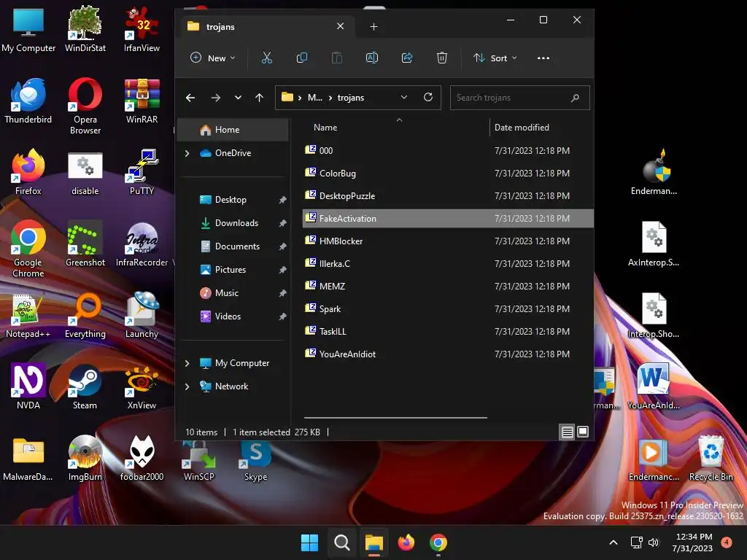
Task: Open WinDirStat desktop shortcut
Action: pyautogui.click(x=85, y=28)
